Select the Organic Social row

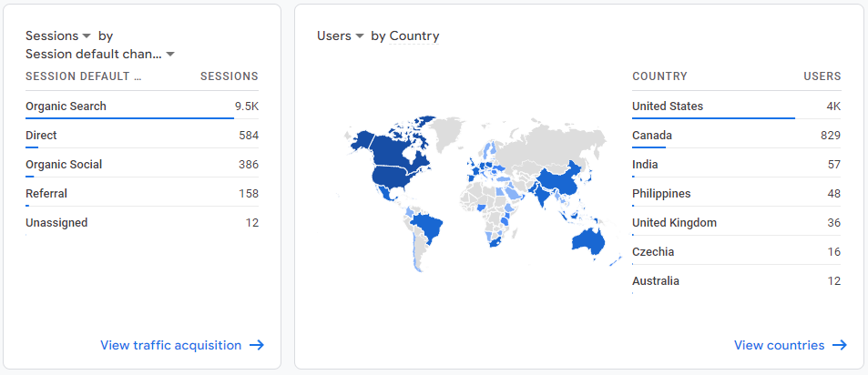(x=142, y=165)
